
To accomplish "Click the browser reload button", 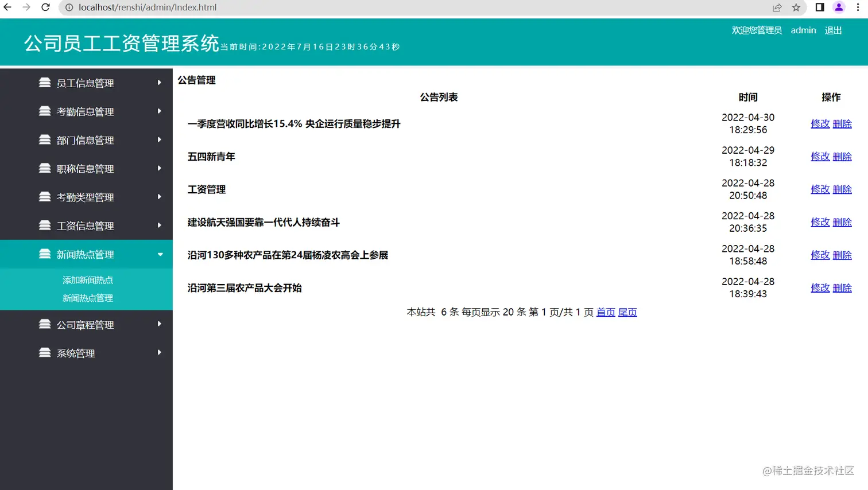I will [45, 7].
